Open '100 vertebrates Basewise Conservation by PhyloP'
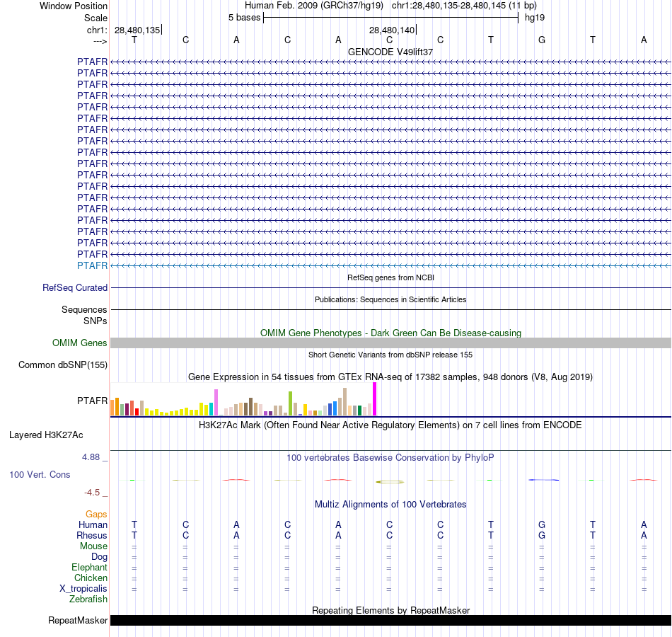This screenshot has height=637, width=672. [390, 458]
